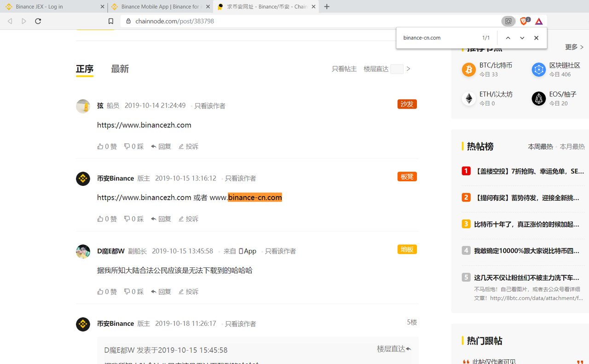The width and height of the screenshot is (589, 364).
Task: Report D魔E都W's post via 投诉
Action: point(189,292)
